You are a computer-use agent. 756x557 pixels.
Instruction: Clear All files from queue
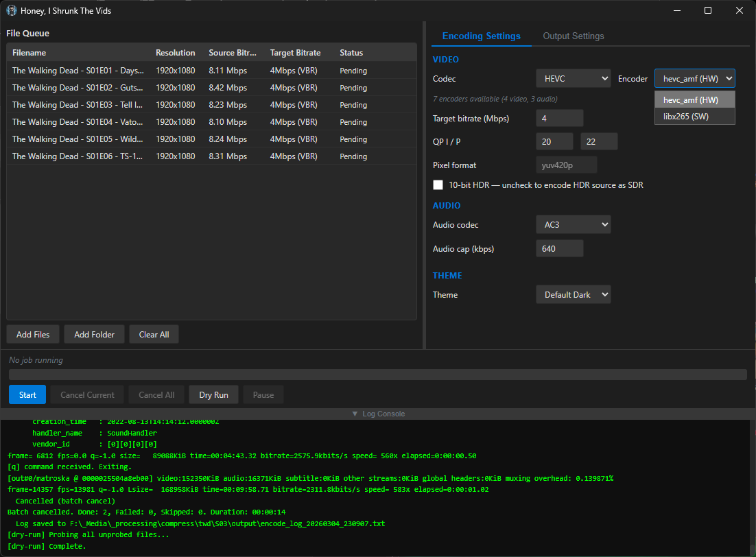pyautogui.click(x=154, y=335)
